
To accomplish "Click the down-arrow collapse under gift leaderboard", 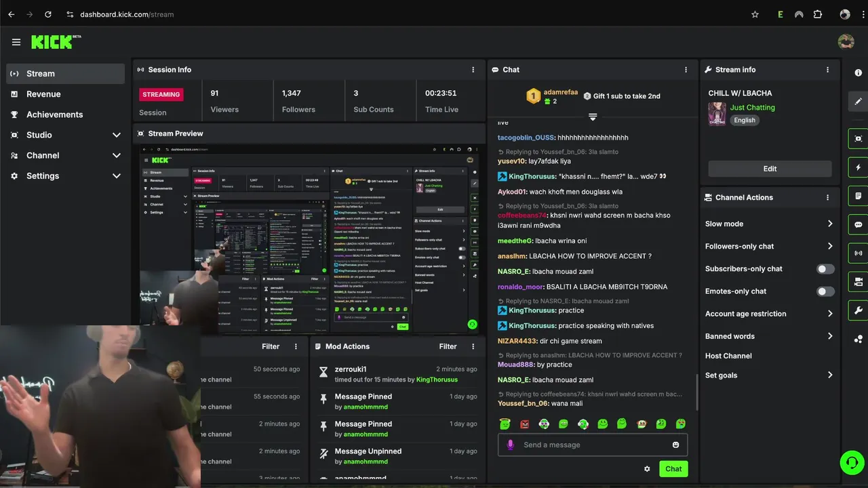I will (593, 117).
